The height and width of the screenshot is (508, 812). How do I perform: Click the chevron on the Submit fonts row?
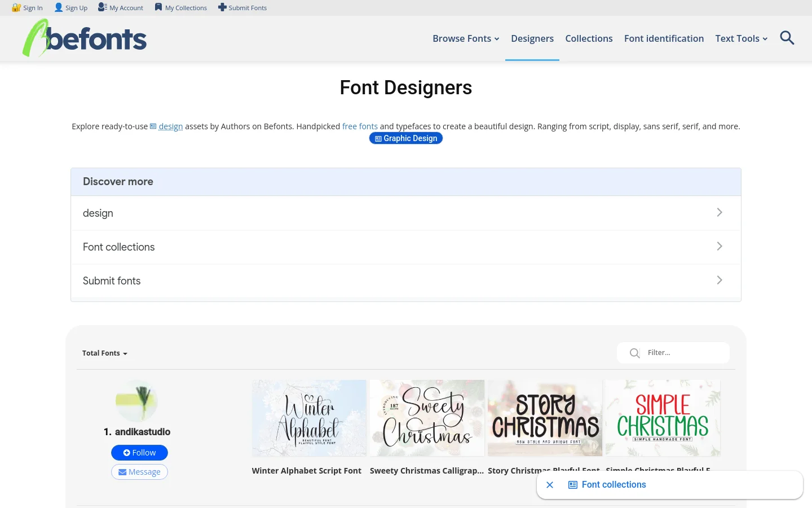(x=720, y=280)
